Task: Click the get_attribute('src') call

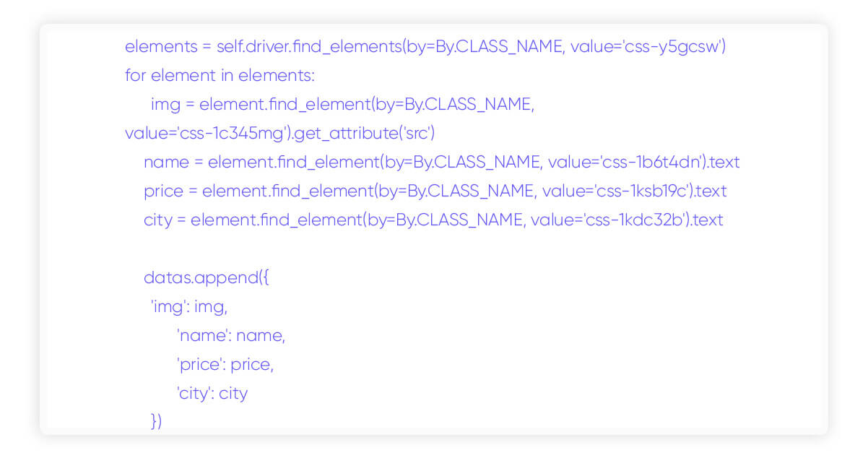Action: click(365, 134)
